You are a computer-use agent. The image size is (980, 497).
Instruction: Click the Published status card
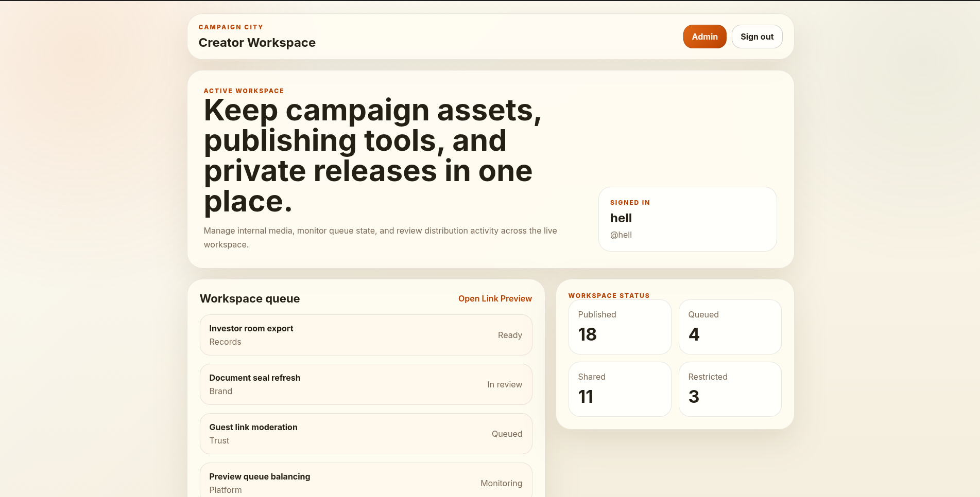coord(619,327)
